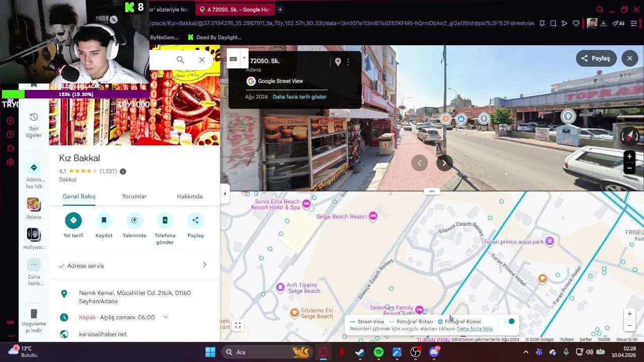
Task: Expand the mini map to fullscreen
Action: click(x=238, y=326)
